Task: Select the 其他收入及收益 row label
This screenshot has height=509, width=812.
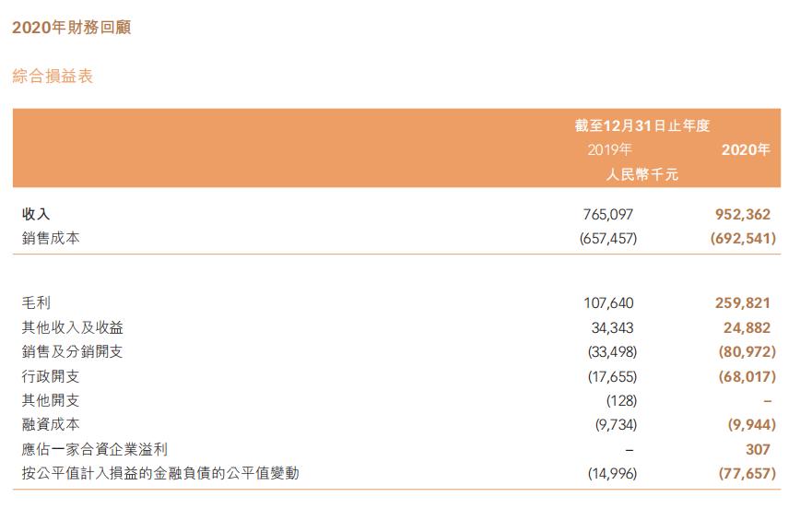Action: [x=73, y=327]
